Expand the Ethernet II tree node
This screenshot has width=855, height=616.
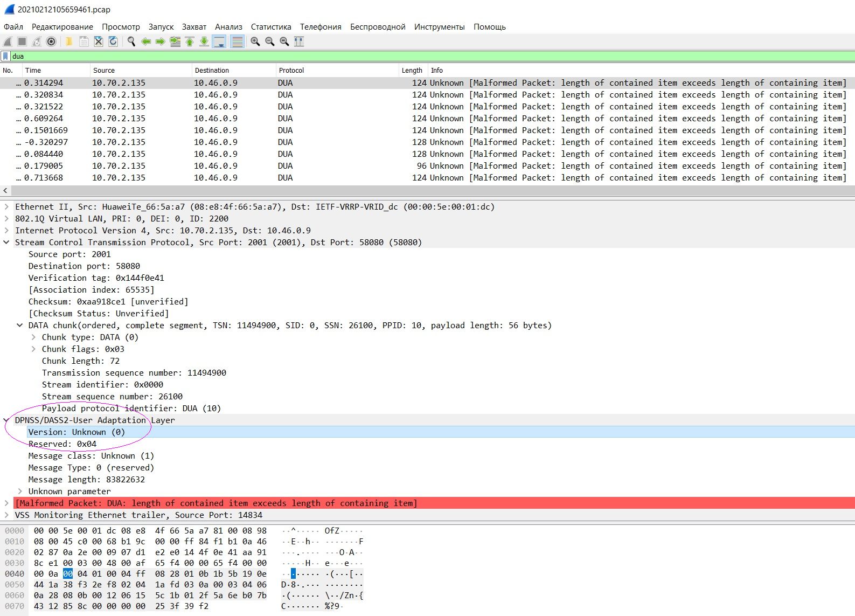click(x=6, y=206)
